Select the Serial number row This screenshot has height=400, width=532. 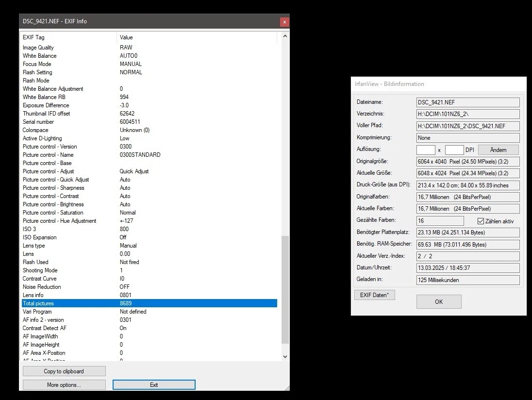tap(150, 122)
